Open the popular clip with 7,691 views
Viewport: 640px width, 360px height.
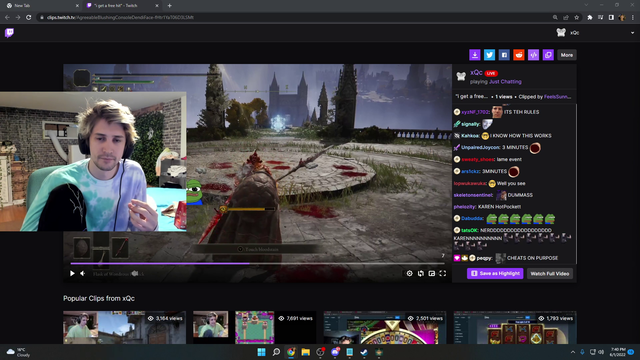(x=254, y=327)
